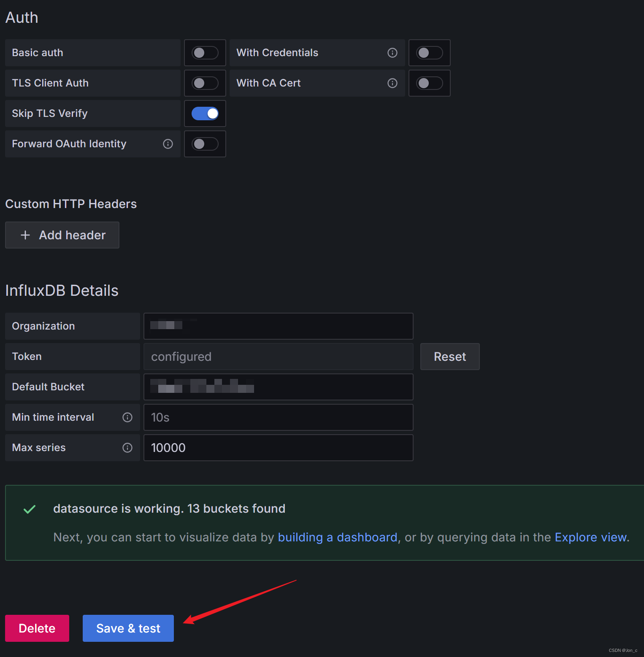Toggle With CA Cert switch
The height and width of the screenshot is (657, 644).
tap(430, 83)
